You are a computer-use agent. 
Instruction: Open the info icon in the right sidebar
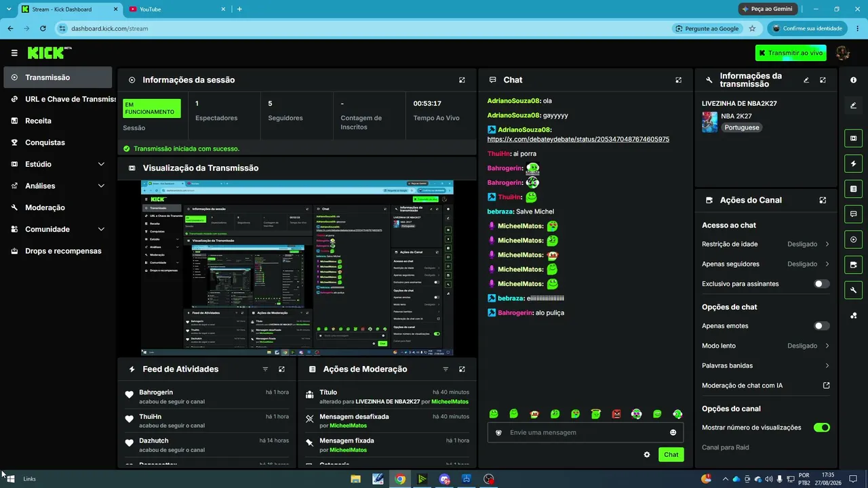(853, 80)
